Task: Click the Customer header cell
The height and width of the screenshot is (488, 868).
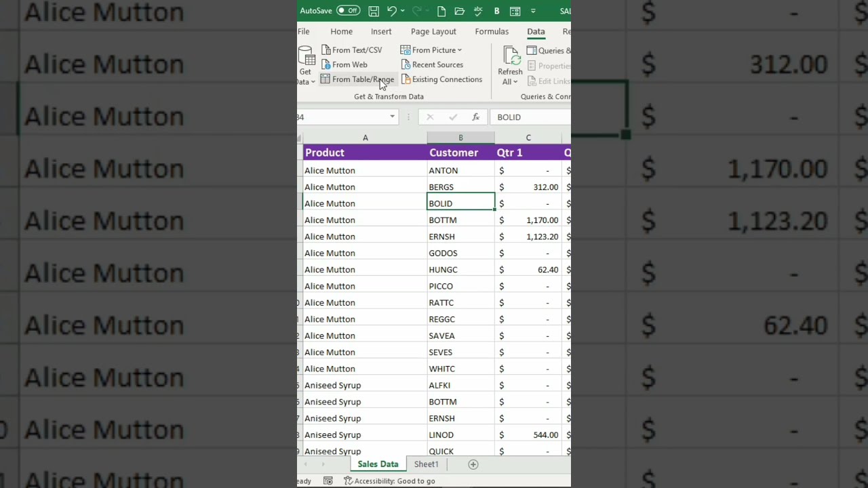Action: coord(460,152)
